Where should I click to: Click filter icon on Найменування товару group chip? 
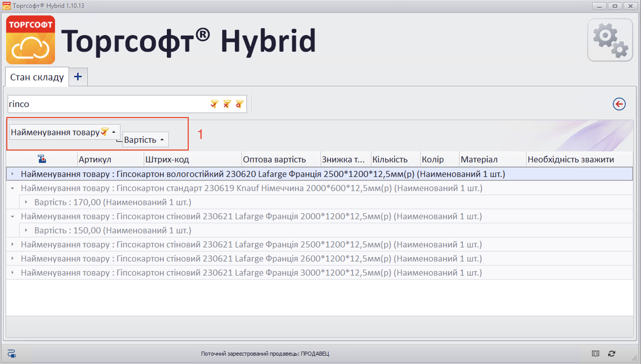(104, 132)
